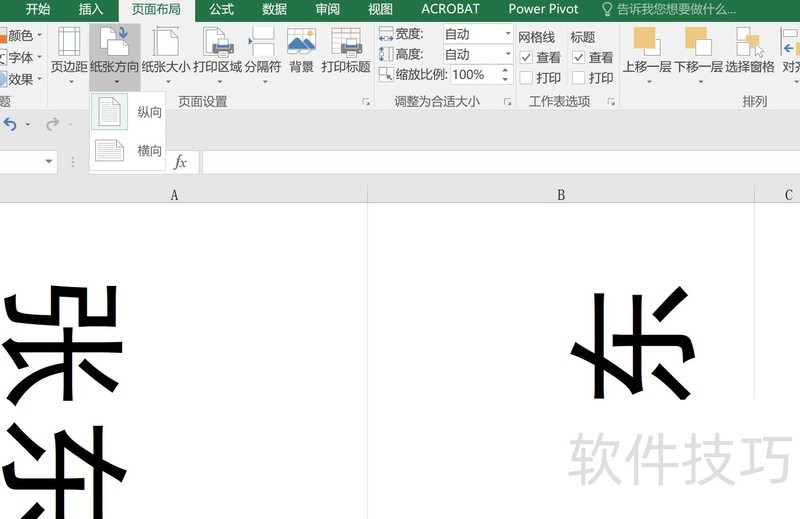Open the Width (宽度) dropdown
The height and width of the screenshot is (519, 800).
pos(508,34)
